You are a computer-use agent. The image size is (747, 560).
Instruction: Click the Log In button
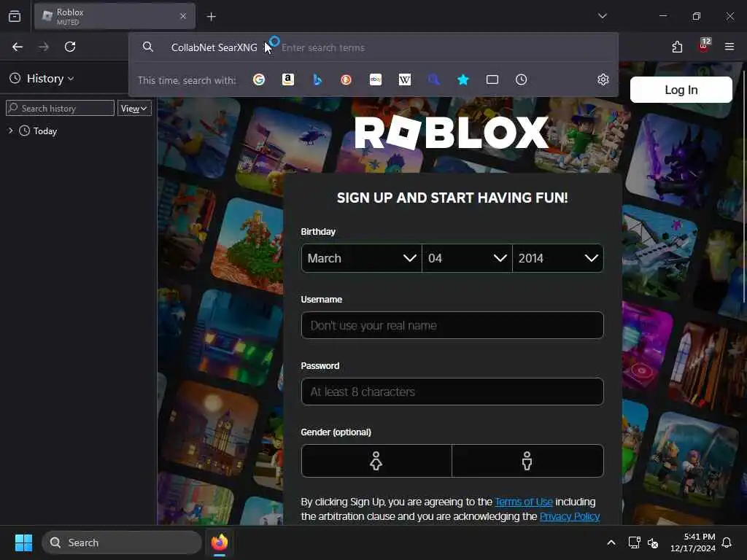pyautogui.click(x=681, y=90)
